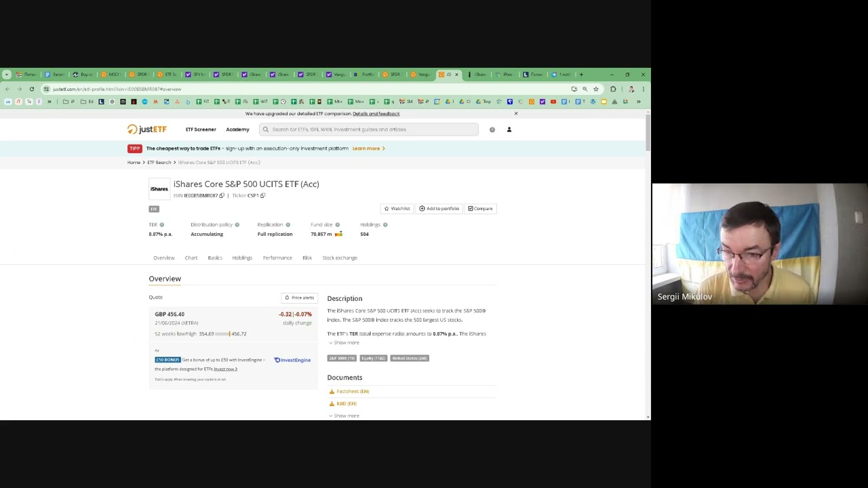Switch to the Holdings tab
This screenshot has width=868, height=488.
(242, 258)
